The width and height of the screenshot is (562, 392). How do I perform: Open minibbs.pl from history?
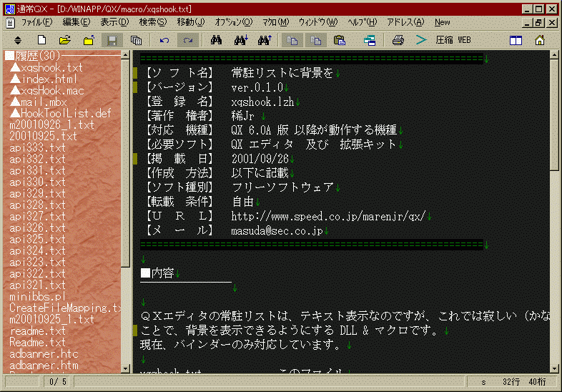click(x=38, y=297)
